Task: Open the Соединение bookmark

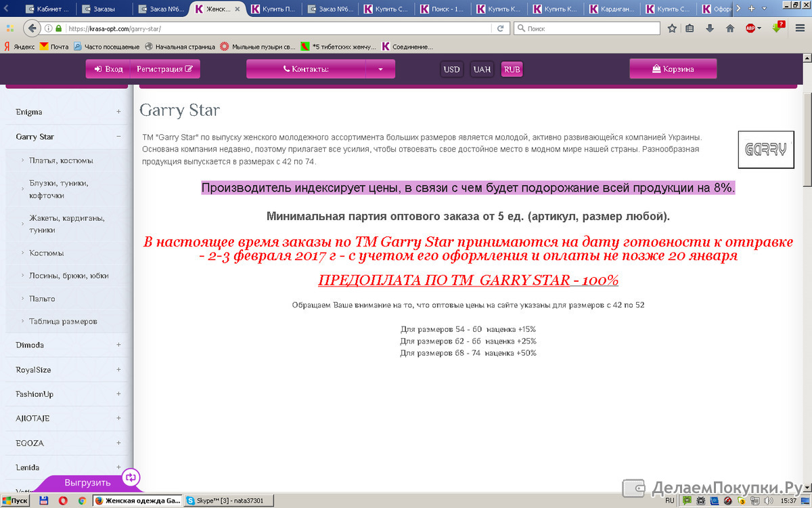Action: [x=407, y=47]
